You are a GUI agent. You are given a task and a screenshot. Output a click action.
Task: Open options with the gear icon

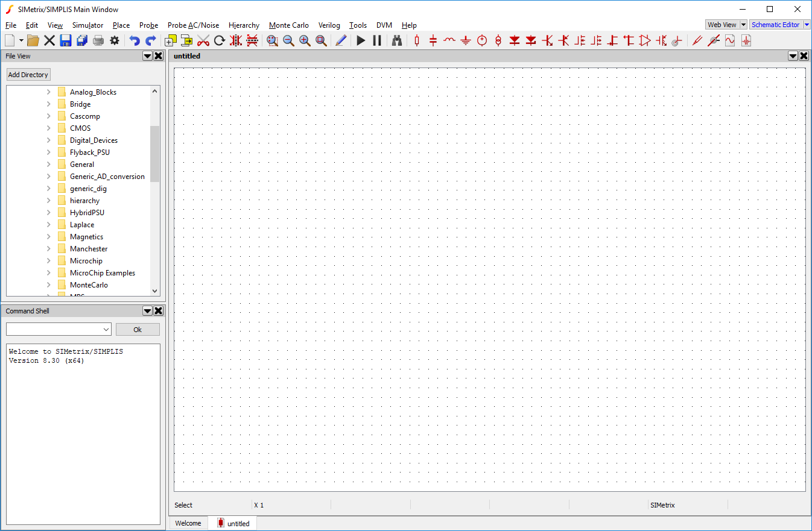[114, 40]
